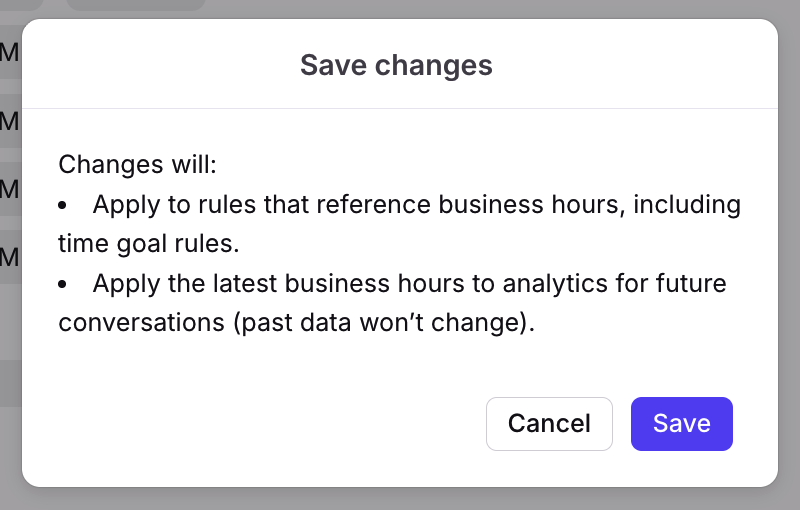Viewport: 800px width, 510px height.
Task: Click the first bullet about business hours rules
Action: [416, 205]
